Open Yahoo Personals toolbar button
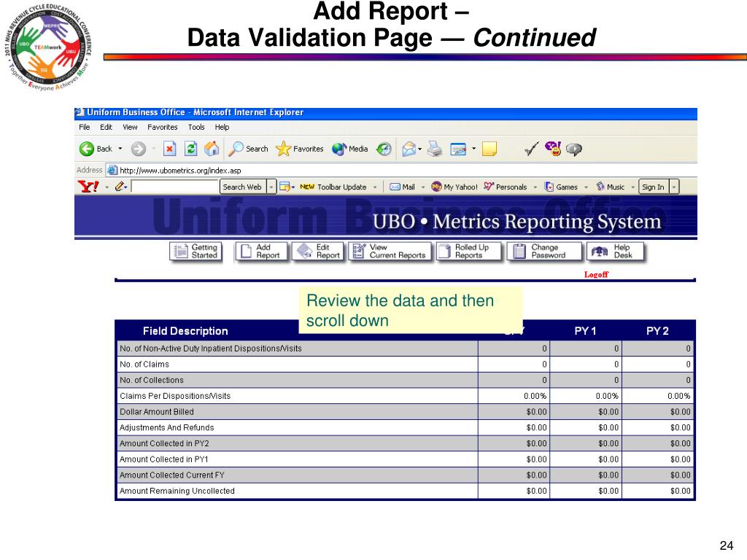The image size is (747, 560). [x=506, y=187]
